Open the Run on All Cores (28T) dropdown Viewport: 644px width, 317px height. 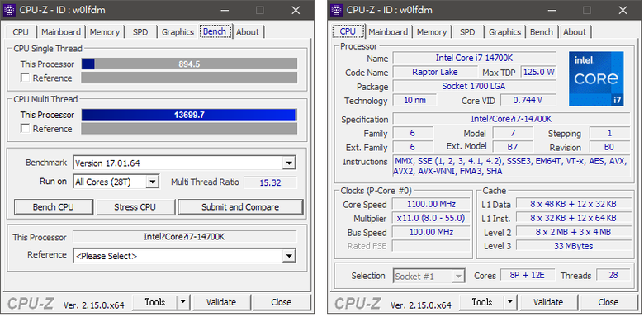tap(153, 182)
